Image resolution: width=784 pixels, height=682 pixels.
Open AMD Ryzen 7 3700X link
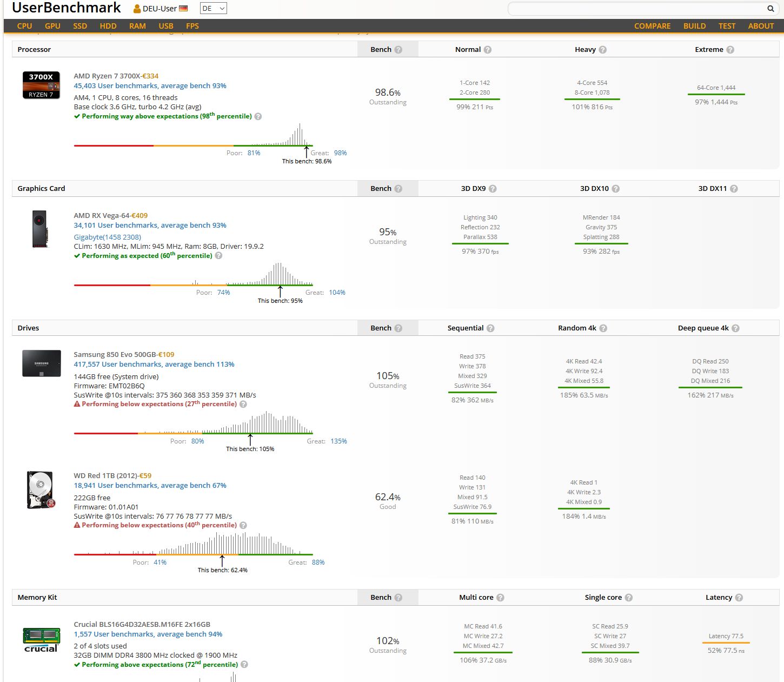[x=107, y=76]
